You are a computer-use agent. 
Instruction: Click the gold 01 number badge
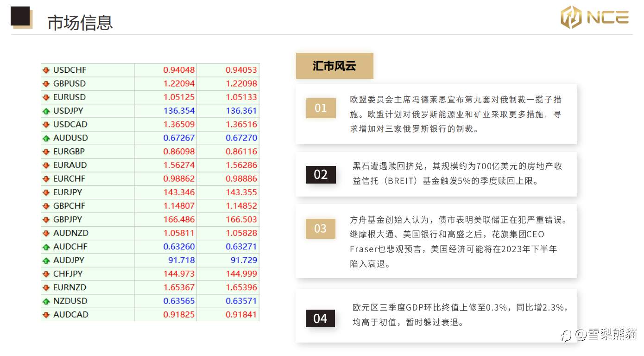point(321,108)
